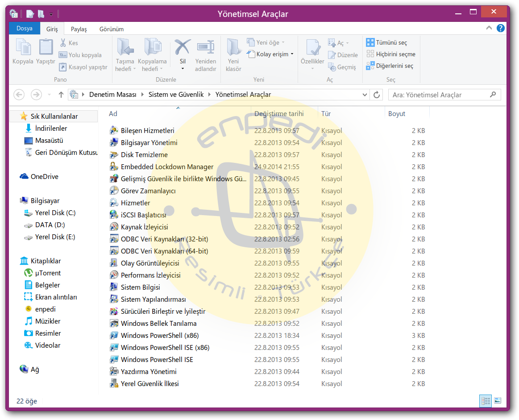This screenshot has width=519, height=420.
Task: Collapse the ribbon with the chevron
Action: coord(489,28)
